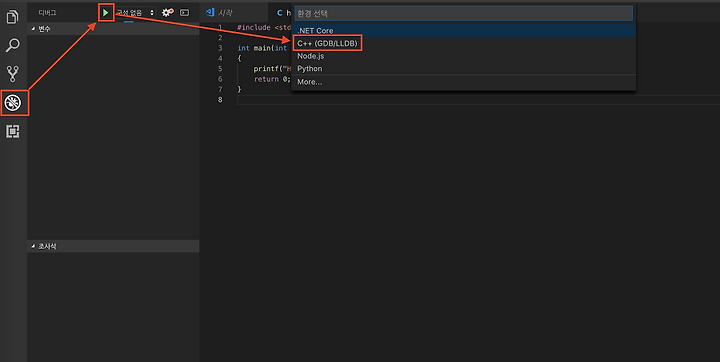Switch to the C source file tab
The height and width of the screenshot is (362, 720).
point(284,13)
